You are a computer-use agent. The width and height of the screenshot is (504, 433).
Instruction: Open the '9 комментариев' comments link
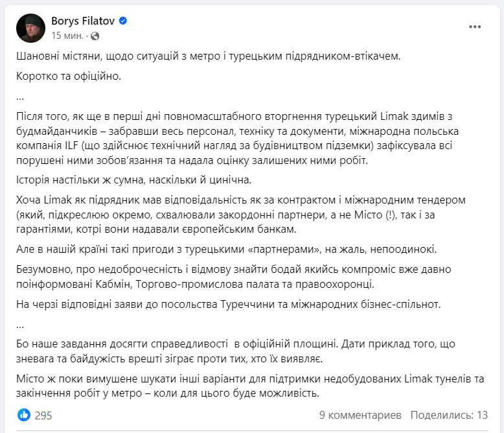pos(360,415)
